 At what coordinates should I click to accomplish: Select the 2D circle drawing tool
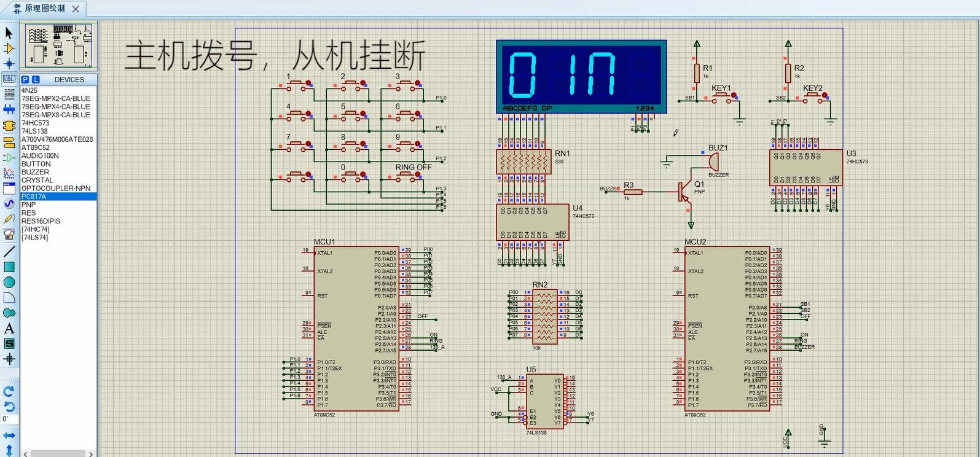pyautogui.click(x=9, y=283)
